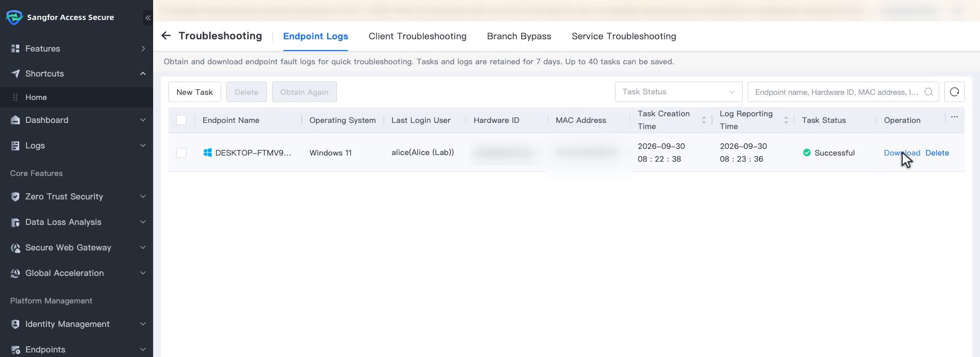Expand Zero Trust Security menu

coord(143,196)
